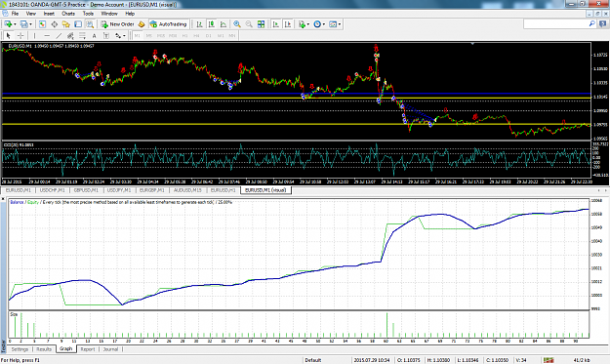Select the EURUSD,M1 (visual) chart tab
The height and width of the screenshot is (364, 610).
coord(265,190)
